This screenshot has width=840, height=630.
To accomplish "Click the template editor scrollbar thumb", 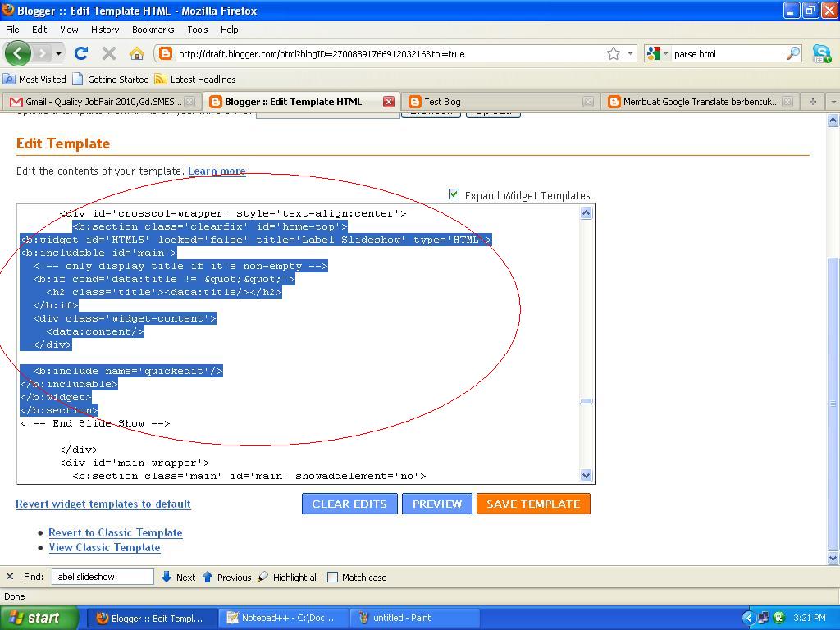I will click(x=586, y=401).
